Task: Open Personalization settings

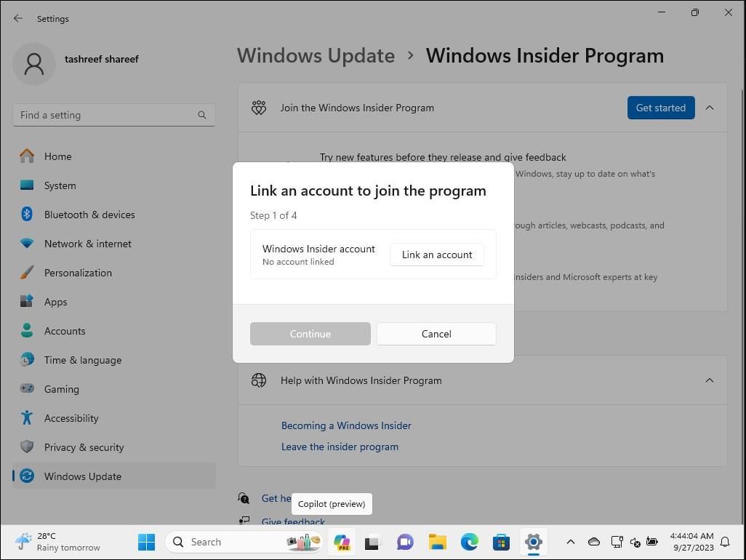Action: [x=78, y=273]
